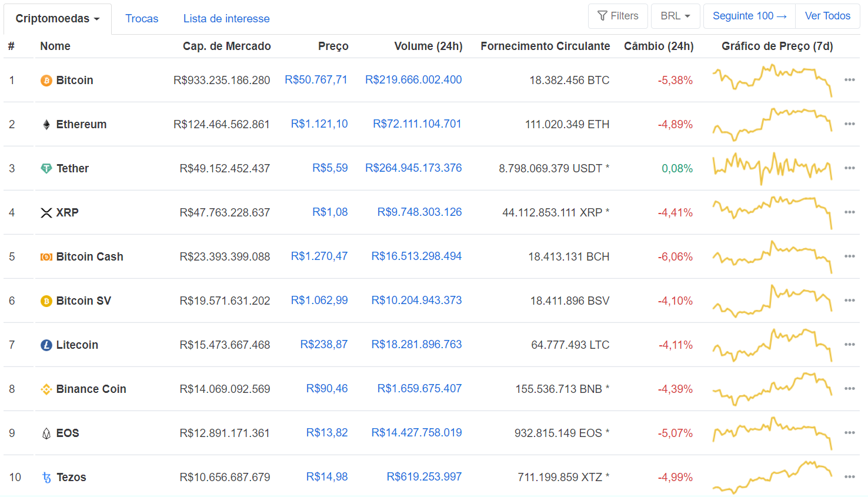Screen dimensions: 868x497
Task: Open the Criptomoedas dropdown tab
Action: pyautogui.click(x=58, y=19)
